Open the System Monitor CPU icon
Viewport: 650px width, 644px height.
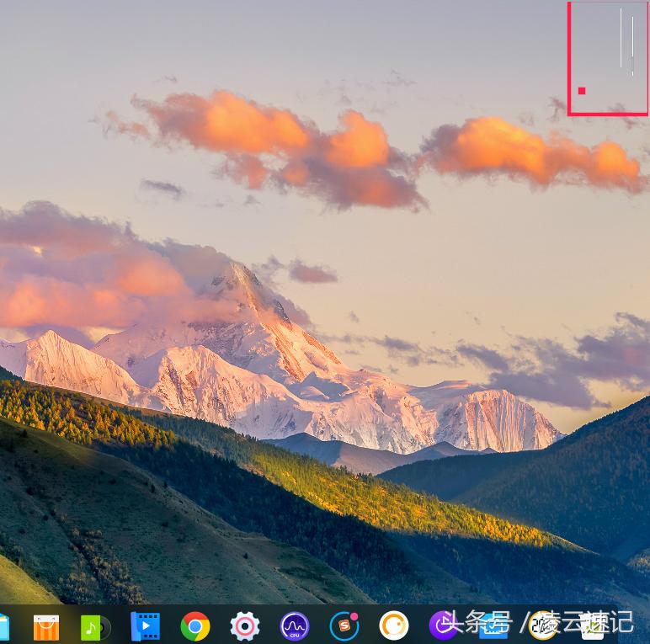pos(295,626)
